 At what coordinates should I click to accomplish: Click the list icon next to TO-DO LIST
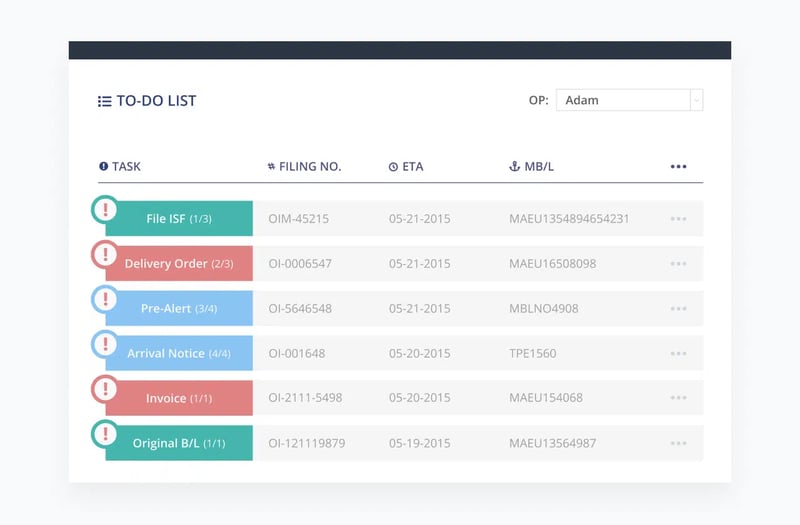(x=104, y=101)
